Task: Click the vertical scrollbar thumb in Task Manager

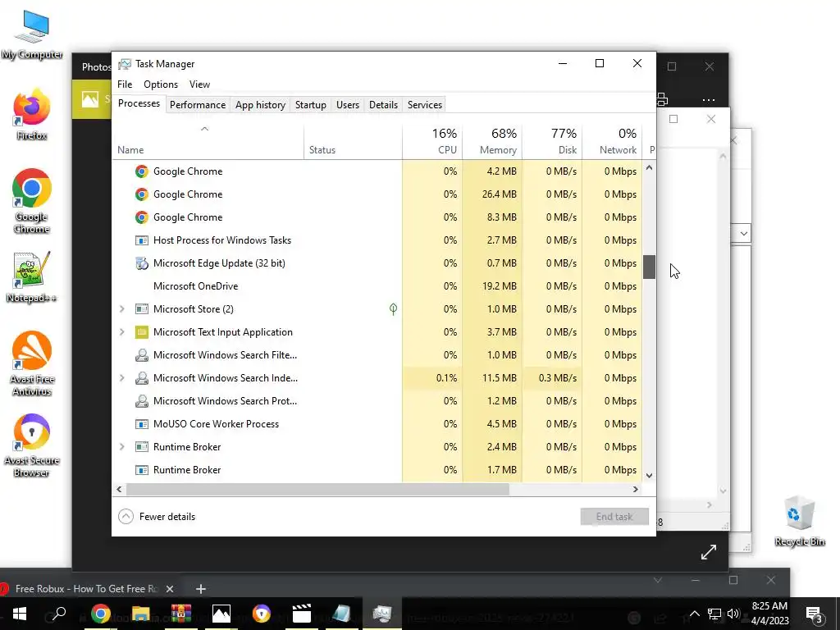Action: pyautogui.click(x=649, y=267)
